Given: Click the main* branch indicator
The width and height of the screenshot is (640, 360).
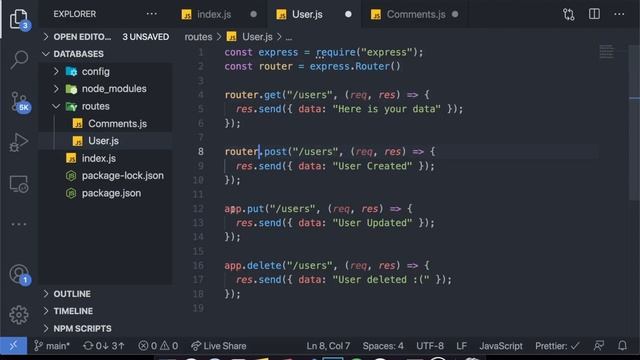Looking at the screenshot, I should [x=52, y=346].
